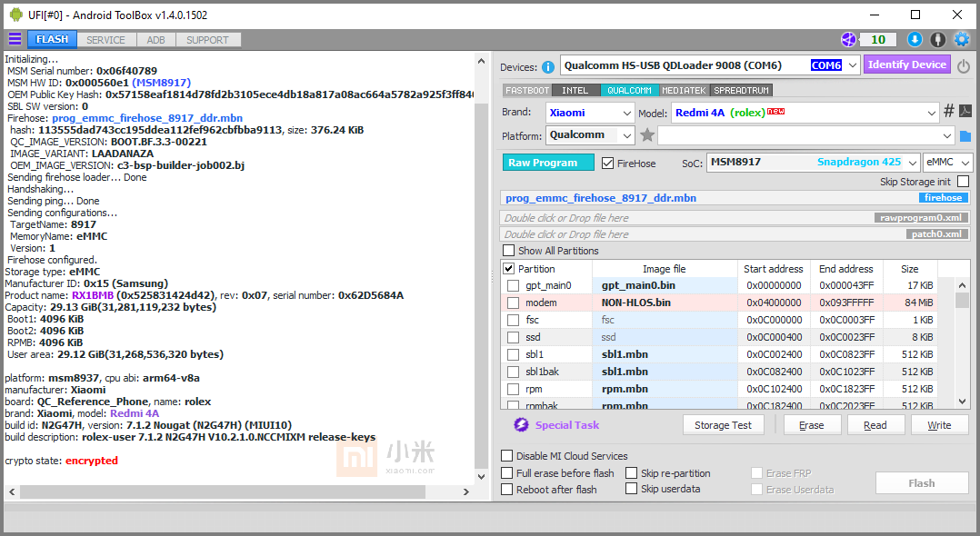Screen dimensions: 980x536
Task: Check the gpt_main0 partition checkbox
Action: [513, 285]
